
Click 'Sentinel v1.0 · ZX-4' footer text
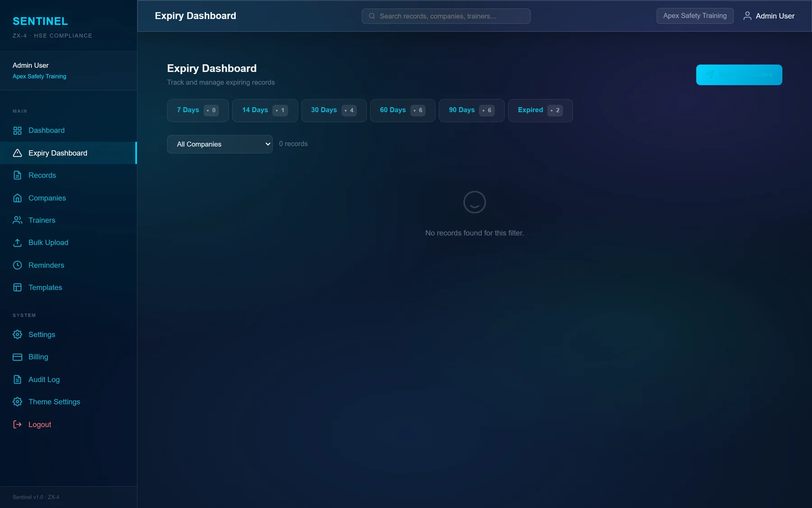tap(36, 497)
